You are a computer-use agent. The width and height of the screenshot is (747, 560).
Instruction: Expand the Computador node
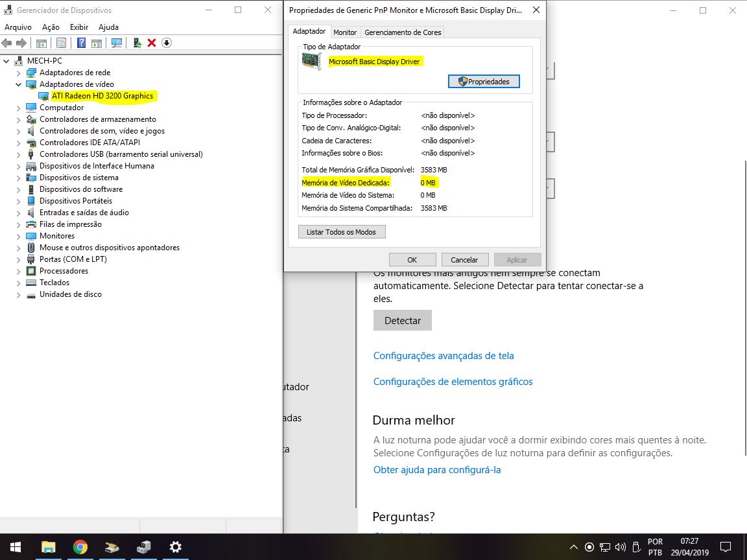coord(19,108)
